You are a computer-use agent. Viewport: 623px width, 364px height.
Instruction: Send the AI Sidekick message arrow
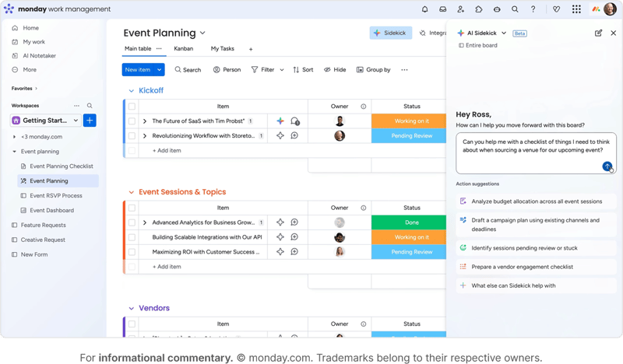click(607, 166)
